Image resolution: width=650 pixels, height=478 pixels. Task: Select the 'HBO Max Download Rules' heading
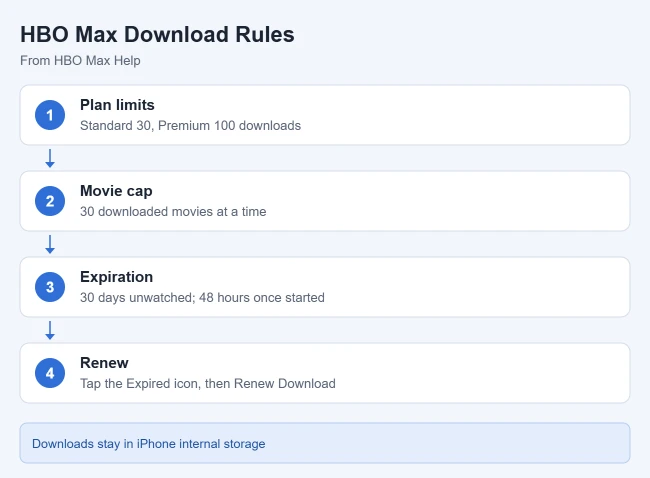157,34
